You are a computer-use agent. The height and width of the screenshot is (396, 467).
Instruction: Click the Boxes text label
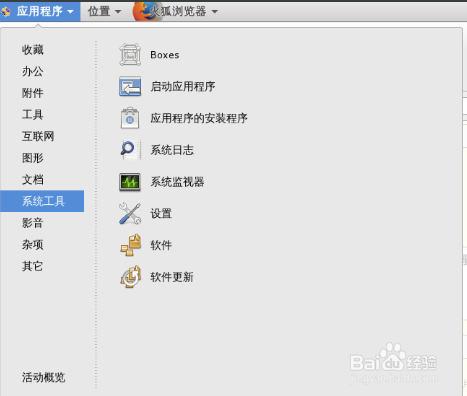tap(165, 55)
